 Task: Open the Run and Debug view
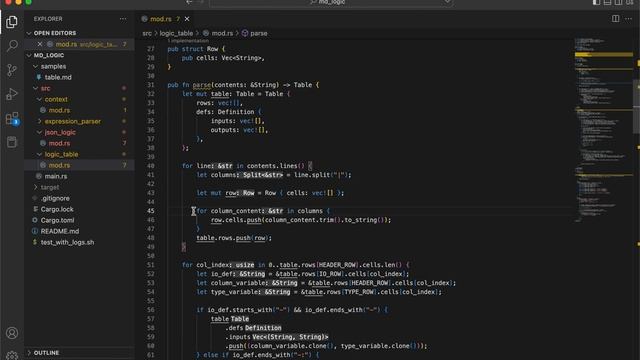(x=12, y=94)
